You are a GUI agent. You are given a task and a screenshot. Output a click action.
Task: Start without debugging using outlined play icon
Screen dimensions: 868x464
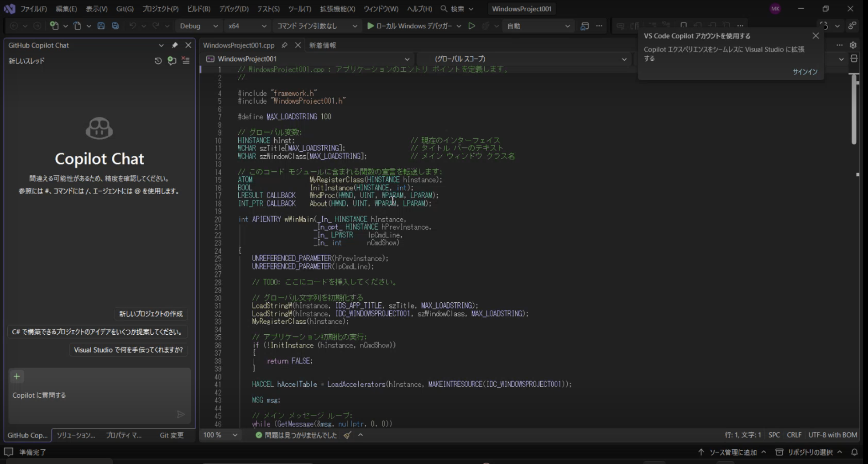coord(472,26)
